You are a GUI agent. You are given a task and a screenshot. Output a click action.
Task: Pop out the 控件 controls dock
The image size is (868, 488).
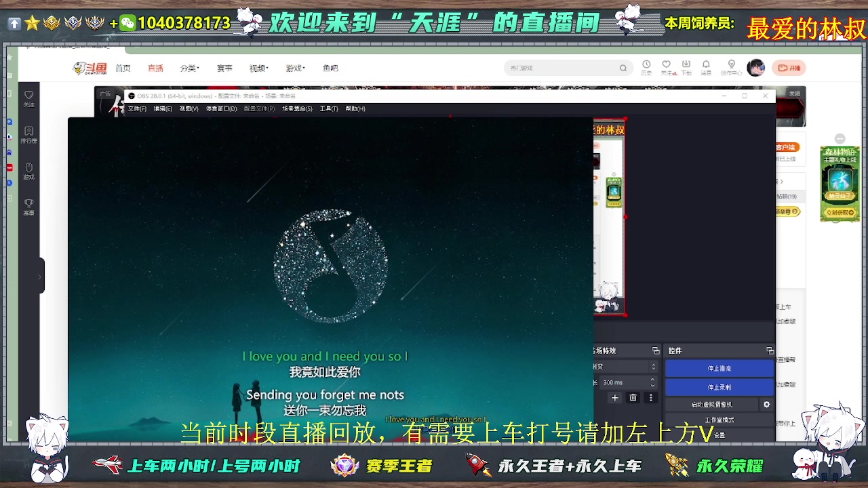[770, 350]
